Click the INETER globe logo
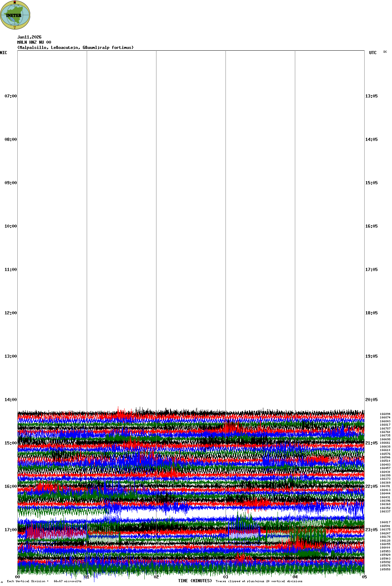The width and height of the screenshot is (392, 586). [15, 15]
